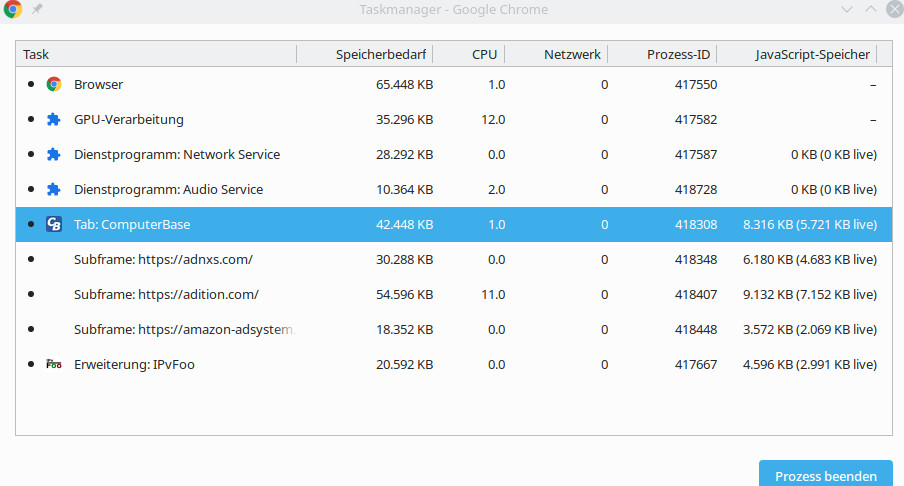Select the amazon-adsystem subframe row

pyautogui.click(x=454, y=330)
